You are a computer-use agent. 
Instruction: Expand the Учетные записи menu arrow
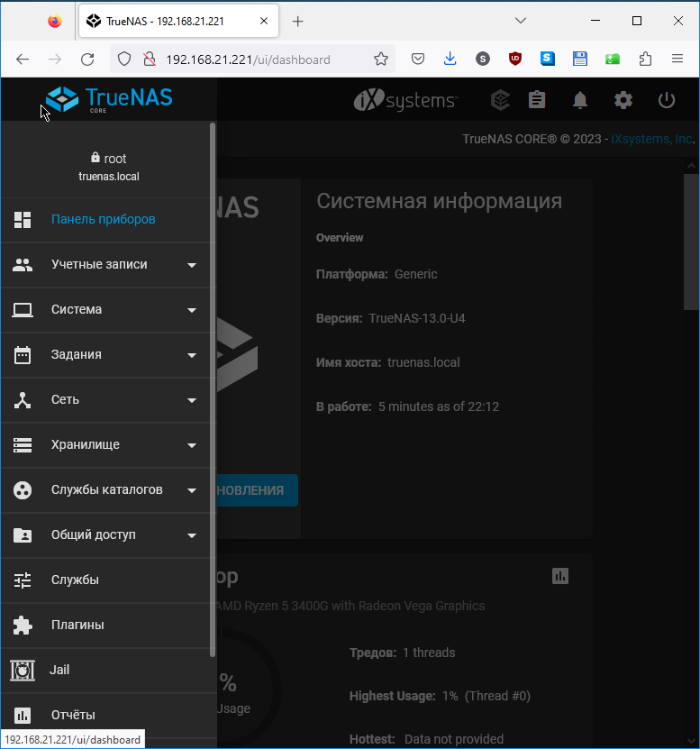pyautogui.click(x=191, y=265)
